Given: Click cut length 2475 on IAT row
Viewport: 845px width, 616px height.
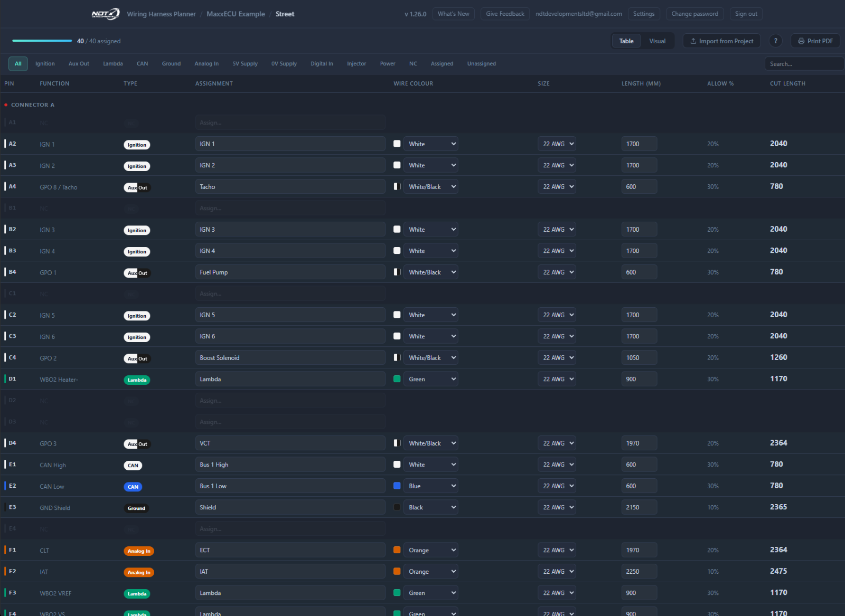Looking at the screenshot, I should click(x=778, y=571).
